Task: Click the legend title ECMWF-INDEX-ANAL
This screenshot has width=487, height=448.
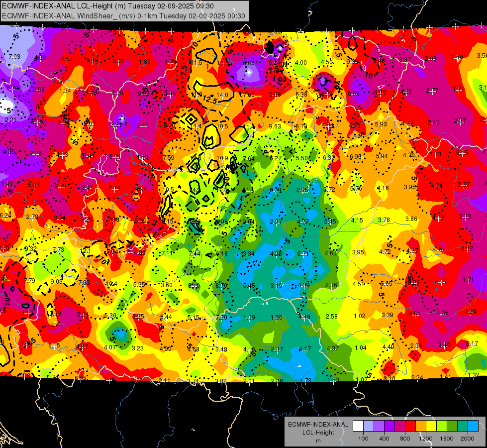Action: tap(318, 425)
